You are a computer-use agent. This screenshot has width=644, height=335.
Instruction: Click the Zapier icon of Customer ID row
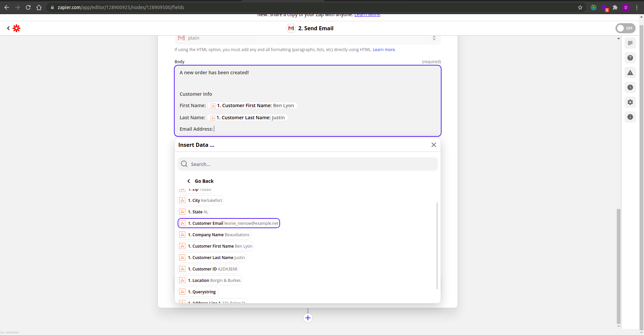(x=182, y=269)
